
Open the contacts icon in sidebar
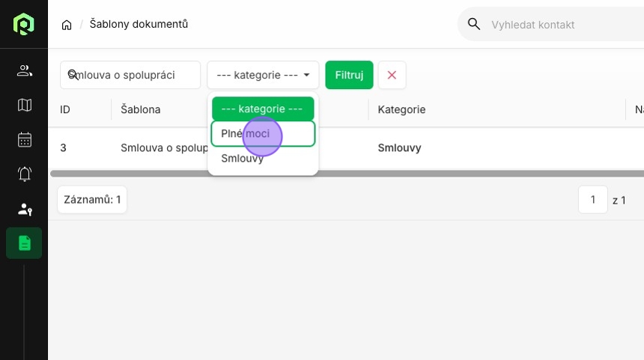pos(24,71)
